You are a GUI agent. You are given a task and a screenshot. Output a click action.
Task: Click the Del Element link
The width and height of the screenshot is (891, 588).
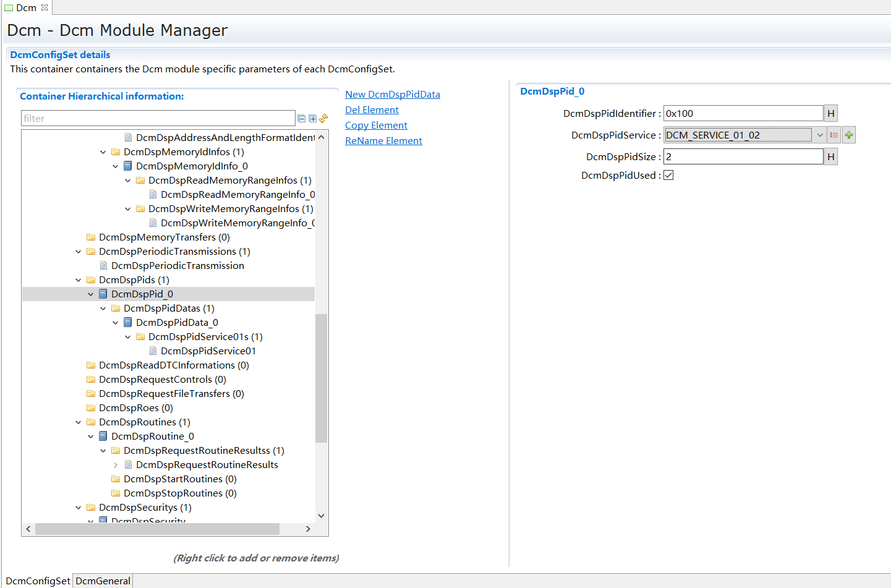click(372, 110)
